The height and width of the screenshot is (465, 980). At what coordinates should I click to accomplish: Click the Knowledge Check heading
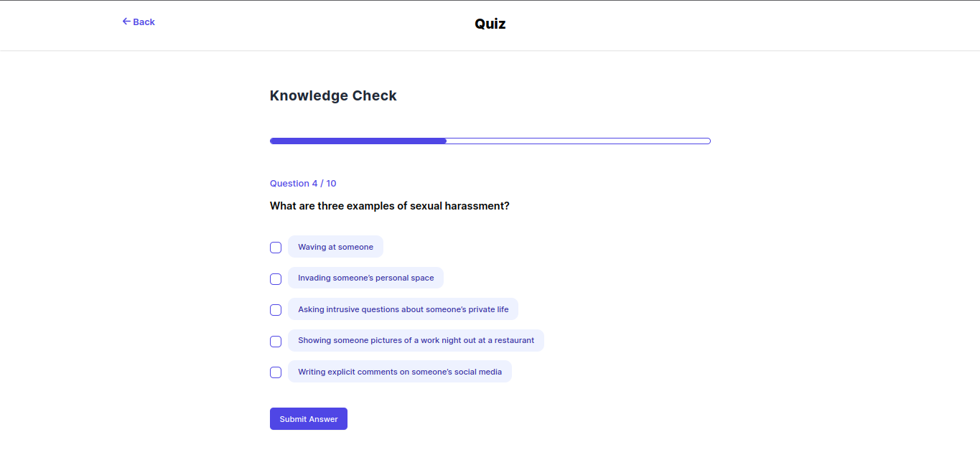[x=333, y=95]
